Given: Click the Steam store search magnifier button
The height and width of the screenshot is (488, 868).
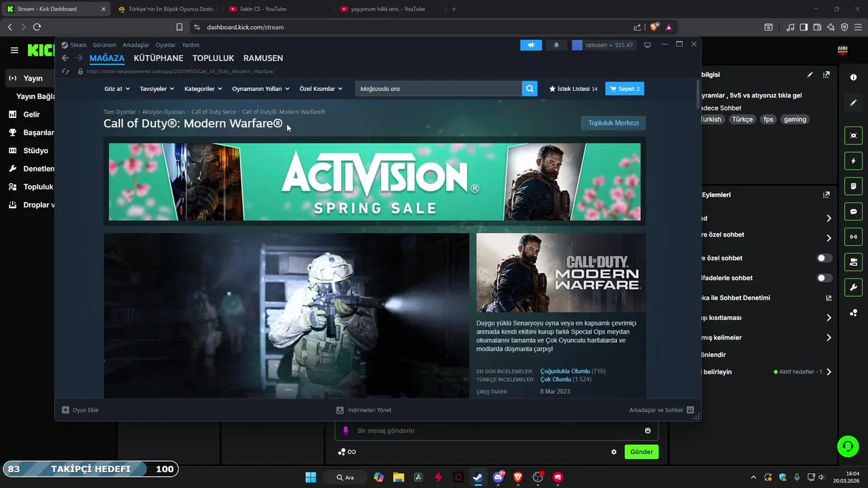Looking at the screenshot, I should pos(530,88).
